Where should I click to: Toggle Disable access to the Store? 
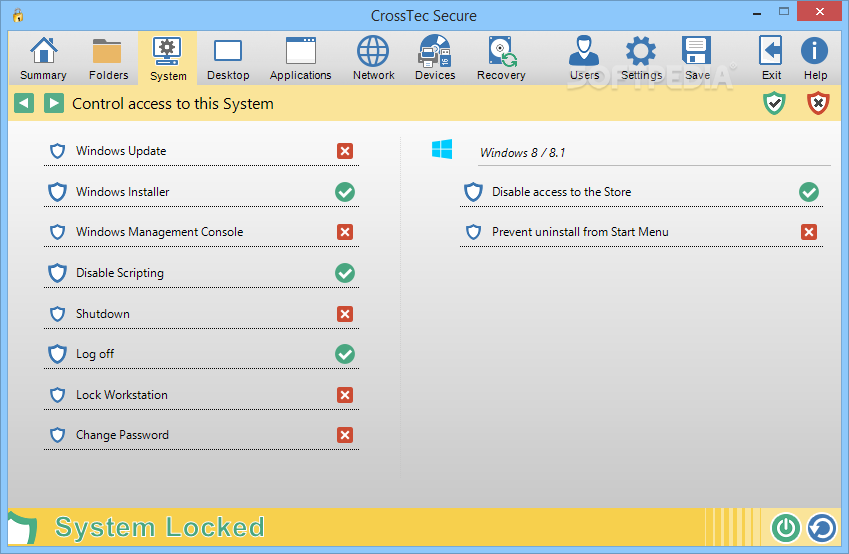point(809,192)
